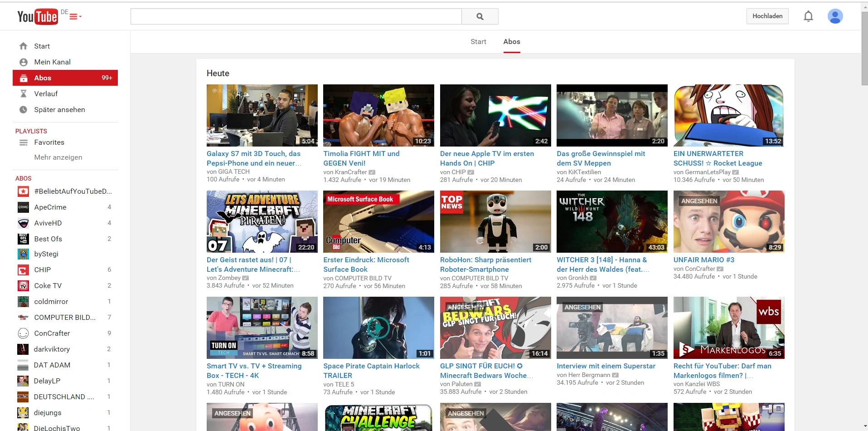
Task: Open Mein Kanal in the sidebar
Action: point(65,62)
